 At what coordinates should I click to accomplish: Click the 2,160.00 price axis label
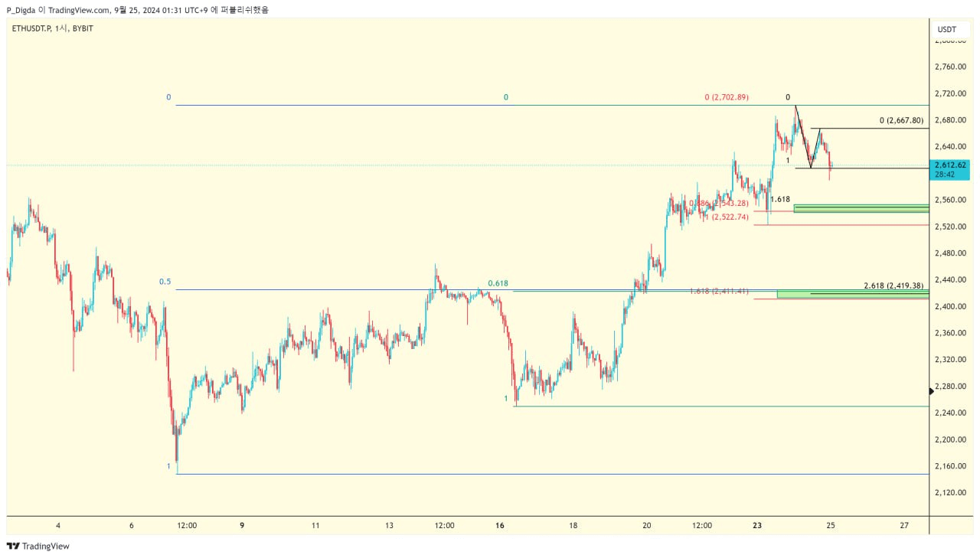[950, 466]
